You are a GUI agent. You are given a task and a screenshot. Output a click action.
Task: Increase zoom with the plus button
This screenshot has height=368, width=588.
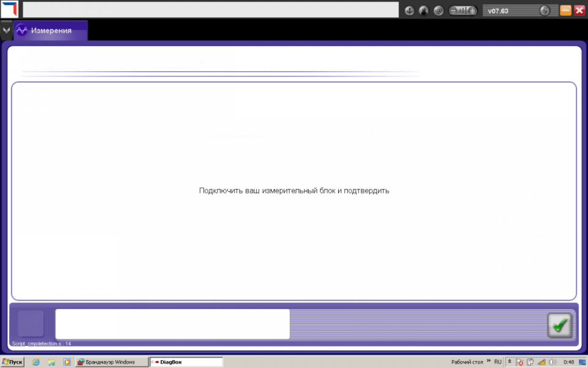tap(472, 10)
